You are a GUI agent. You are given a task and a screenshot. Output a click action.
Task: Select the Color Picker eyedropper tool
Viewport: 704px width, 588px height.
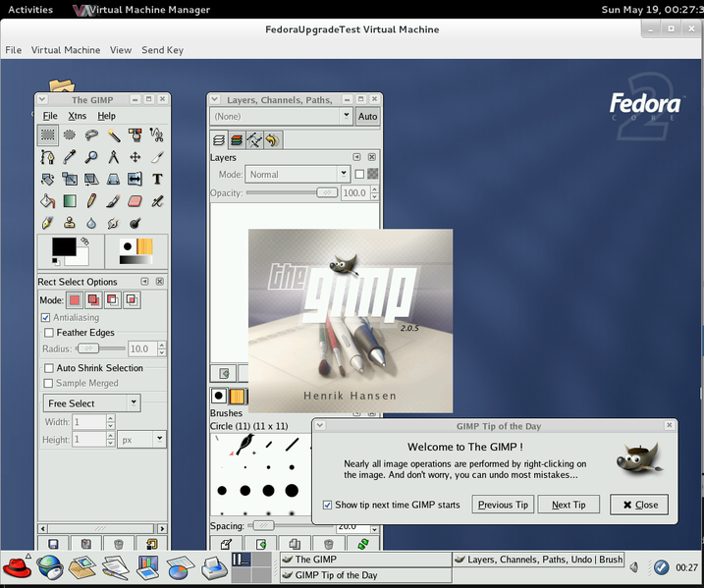click(x=70, y=157)
